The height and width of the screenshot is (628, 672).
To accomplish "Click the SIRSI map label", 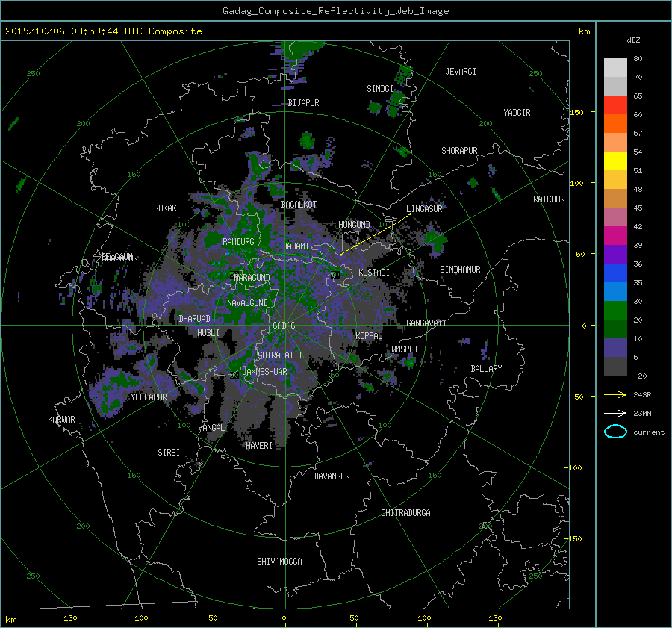I will click(x=169, y=453).
